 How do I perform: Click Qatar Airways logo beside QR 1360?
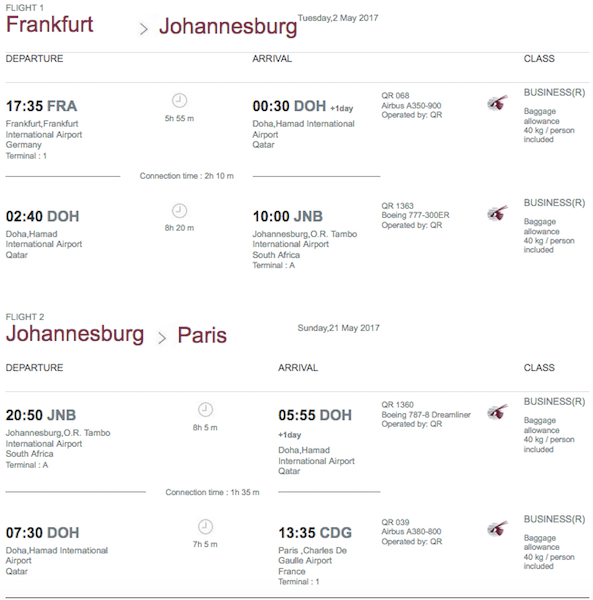[497, 412]
